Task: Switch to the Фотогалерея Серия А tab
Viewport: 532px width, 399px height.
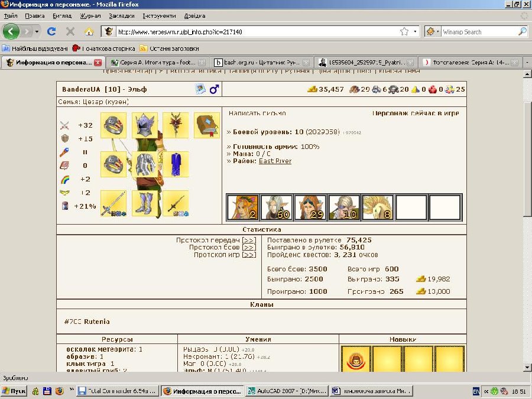Action: pos(471,63)
